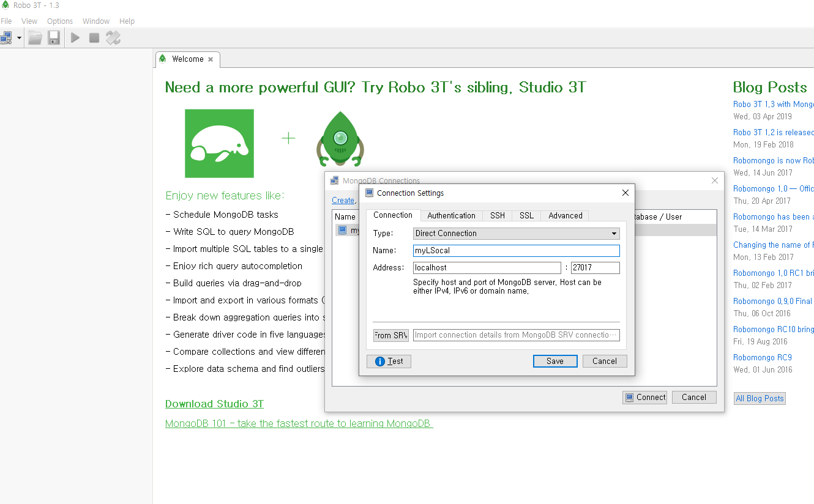The image size is (814, 504).
Task: Switch to the Advanced tab
Action: pyautogui.click(x=566, y=215)
